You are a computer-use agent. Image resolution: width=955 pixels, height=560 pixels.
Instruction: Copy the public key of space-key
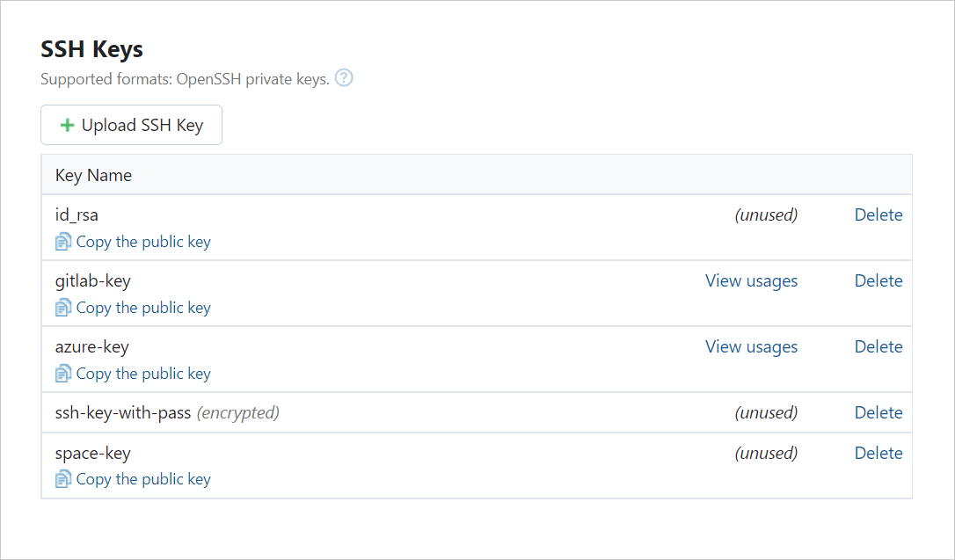[x=143, y=478]
